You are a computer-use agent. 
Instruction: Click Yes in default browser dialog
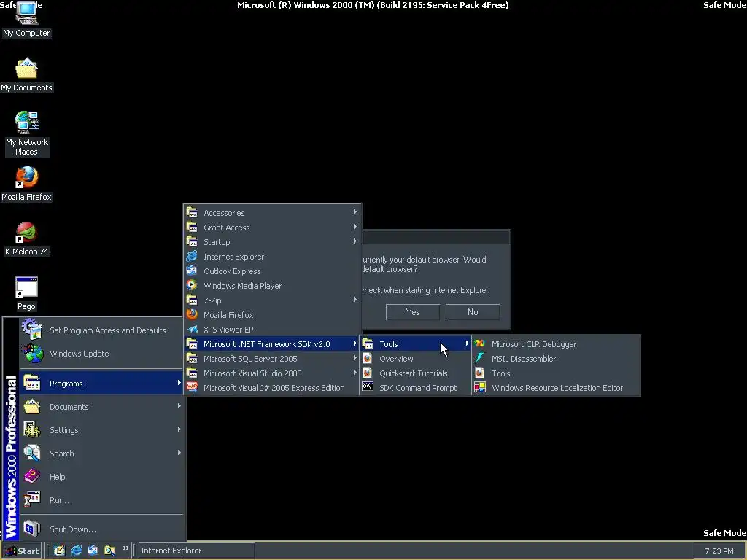click(413, 312)
